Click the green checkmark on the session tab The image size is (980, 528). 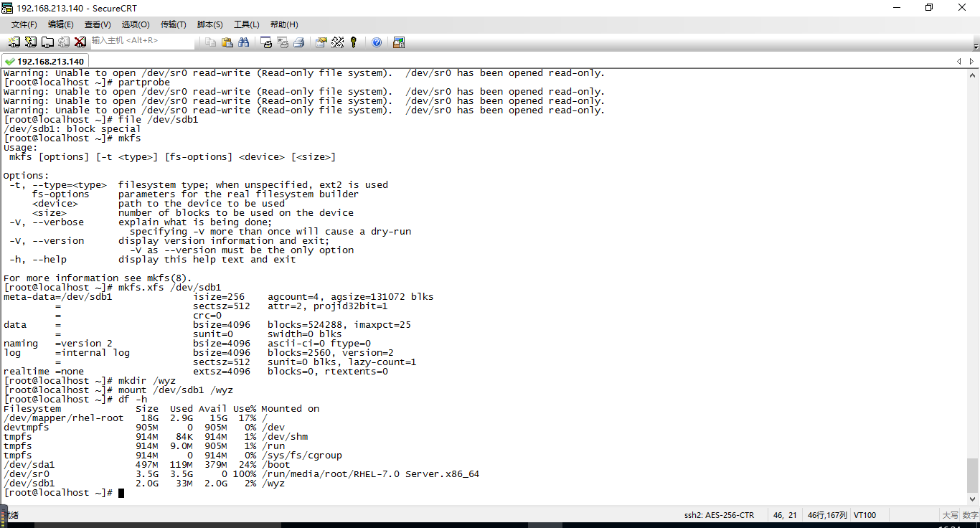[10, 62]
